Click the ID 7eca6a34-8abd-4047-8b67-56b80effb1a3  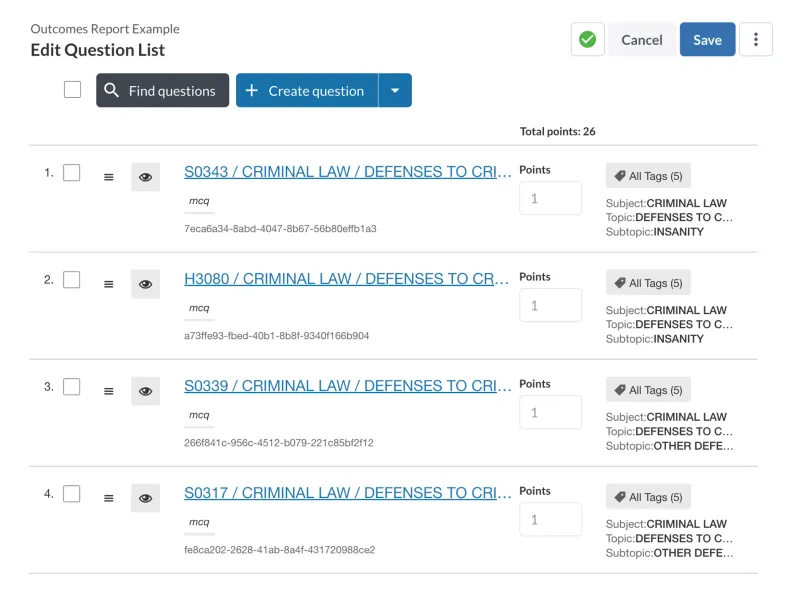point(280,229)
